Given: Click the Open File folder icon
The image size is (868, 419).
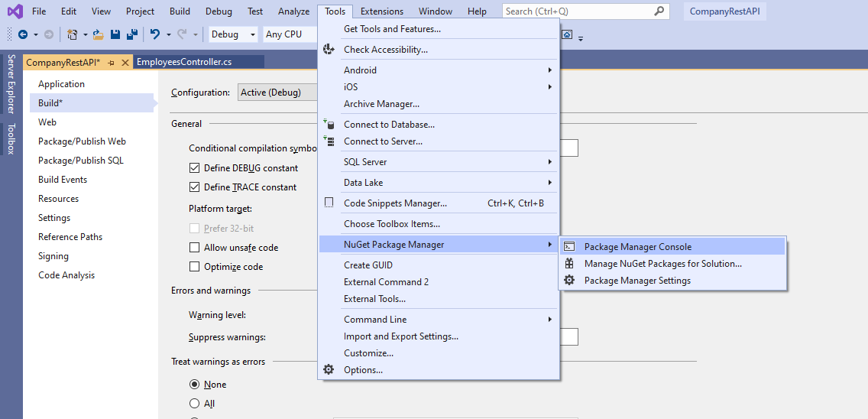Looking at the screenshot, I should pyautogui.click(x=99, y=34).
